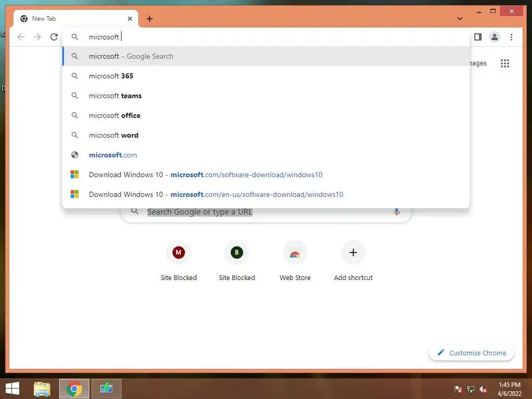Choose the microsoft 365 suggestion
Image resolution: width=532 pixels, height=399 pixels.
click(x=267, y=76)
